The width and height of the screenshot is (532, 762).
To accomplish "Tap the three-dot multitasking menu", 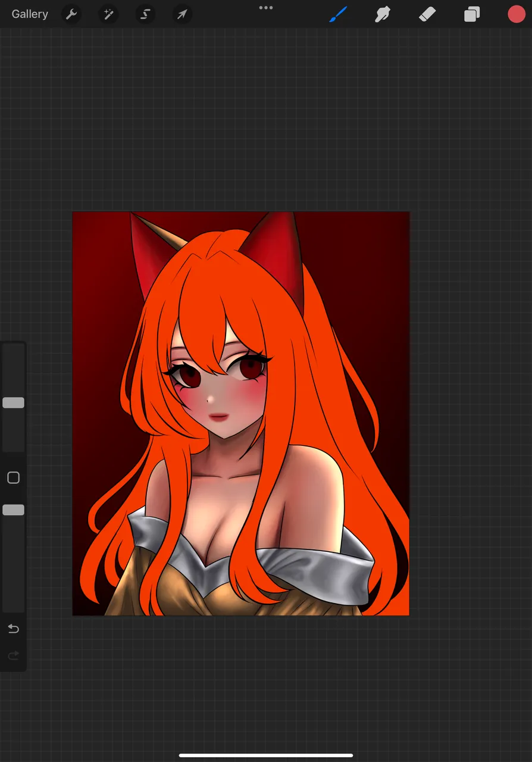I will 266,8.
